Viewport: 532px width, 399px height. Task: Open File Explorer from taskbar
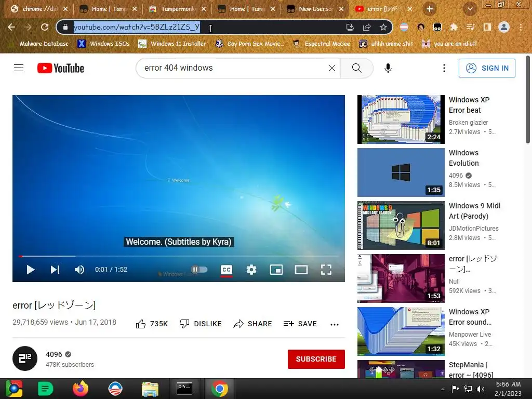tap(150, 389)
